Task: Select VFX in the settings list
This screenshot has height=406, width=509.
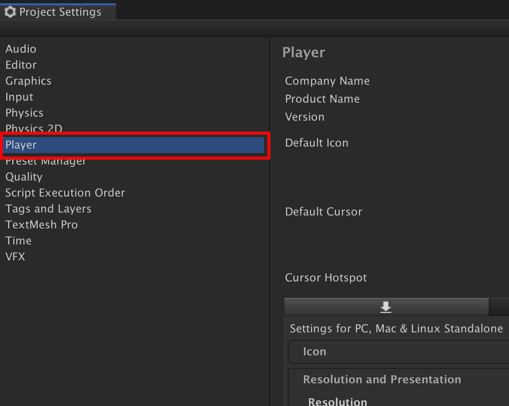Action: [15, 257]
